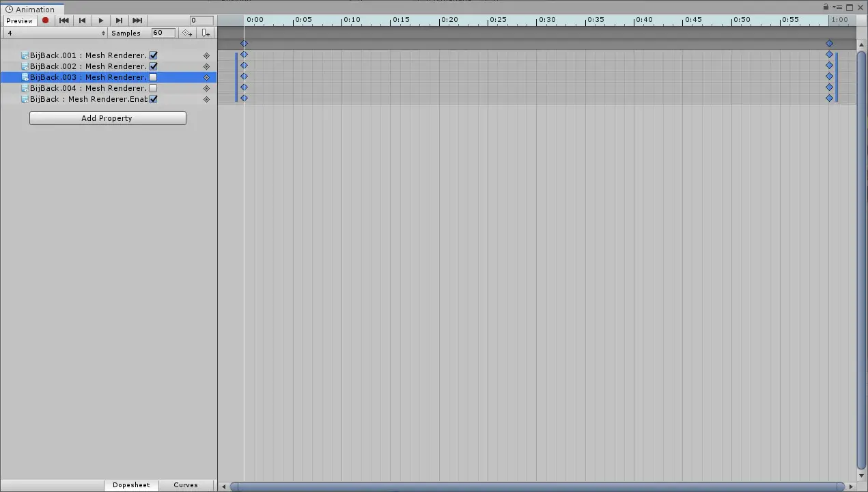Toggle BijBack.003 Mesh Renderer enabled checkbox

(x=153, y=77)
